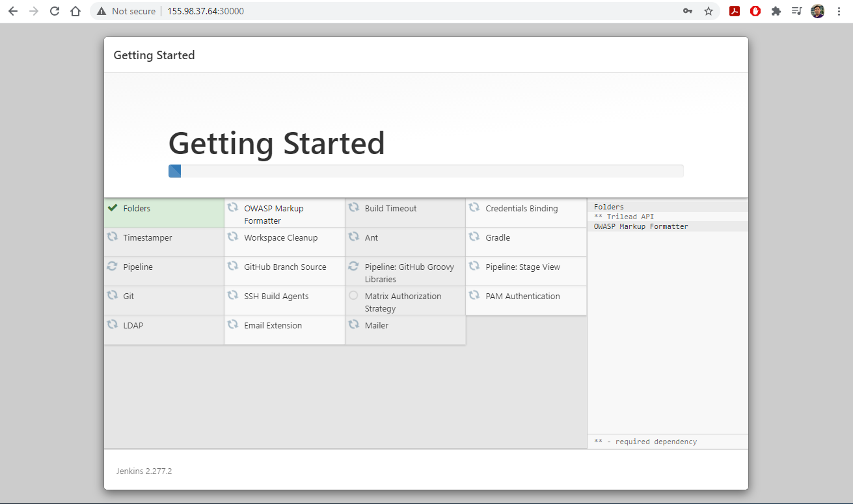This screenshot has height=504, width=853.
Task: Click the address bar URL 155.98.37.64:30000
Action: (x=206, y=11)
